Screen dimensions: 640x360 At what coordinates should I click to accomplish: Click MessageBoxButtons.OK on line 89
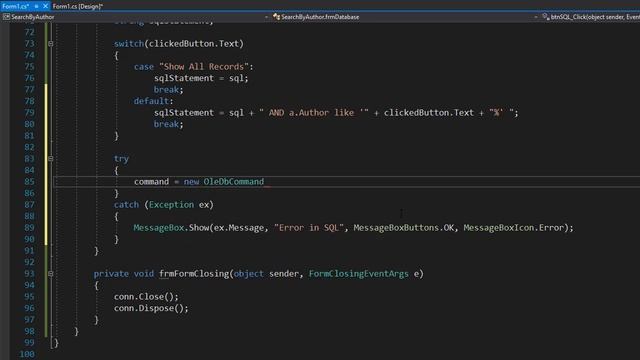(x=404, y=228)
